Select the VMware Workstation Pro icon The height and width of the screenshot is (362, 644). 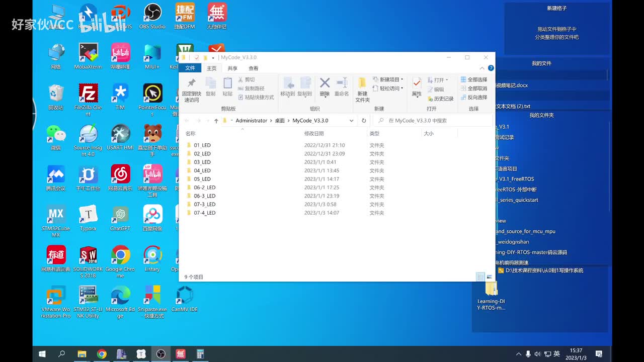coord(56,302)
